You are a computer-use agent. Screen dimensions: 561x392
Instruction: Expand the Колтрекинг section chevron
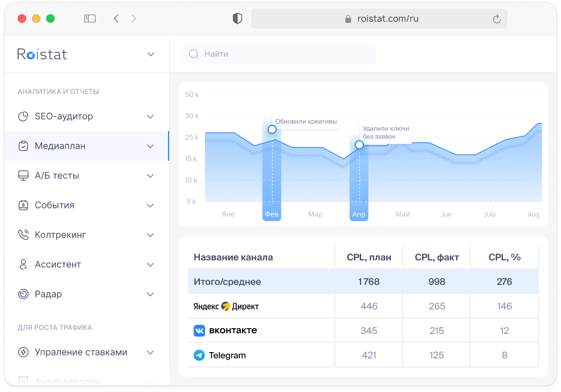150,235
